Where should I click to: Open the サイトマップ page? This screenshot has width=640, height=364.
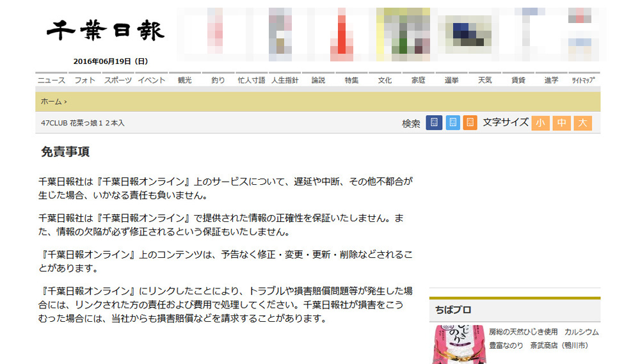click(584, 81)
